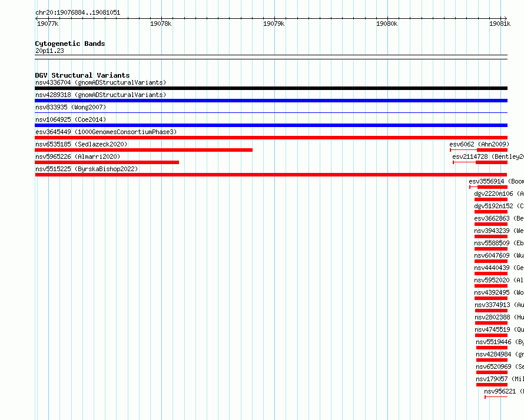This screenshot has width=524, height=420.
Task: Select the nsv4745519 variant label
Action: point(499,329)
